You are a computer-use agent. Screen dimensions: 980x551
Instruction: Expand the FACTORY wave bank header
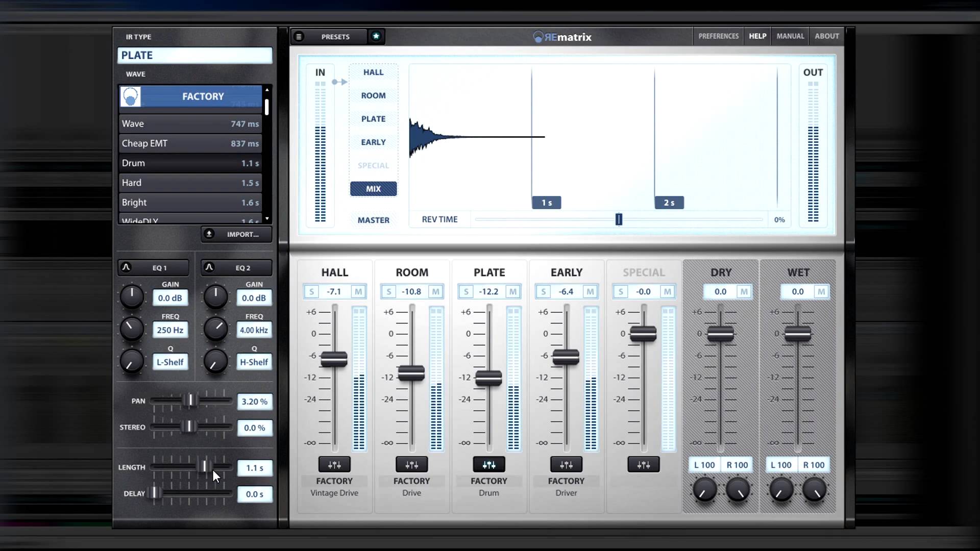click(x=190, y=96)
